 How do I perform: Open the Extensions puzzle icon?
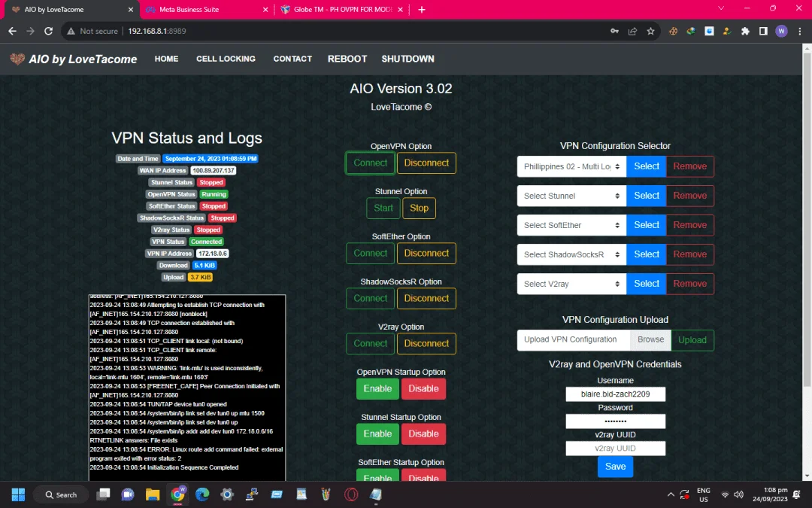(x=745, y=31)
